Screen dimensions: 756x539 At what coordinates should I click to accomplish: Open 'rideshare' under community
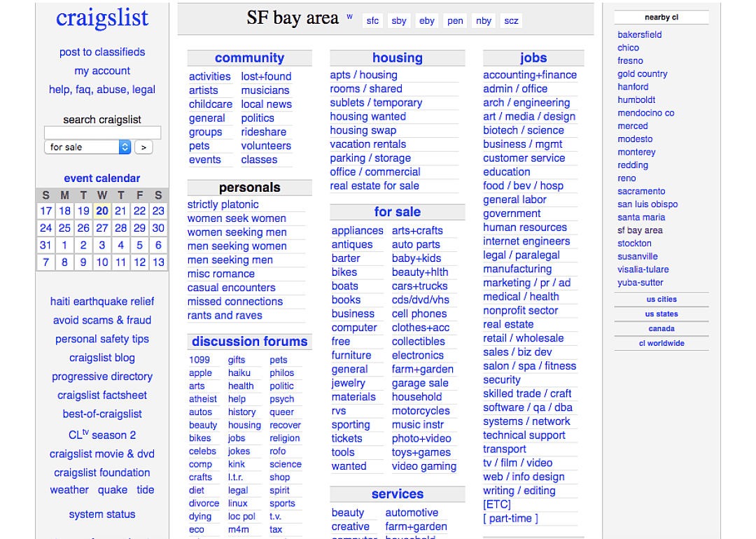(x=264, y=132)
